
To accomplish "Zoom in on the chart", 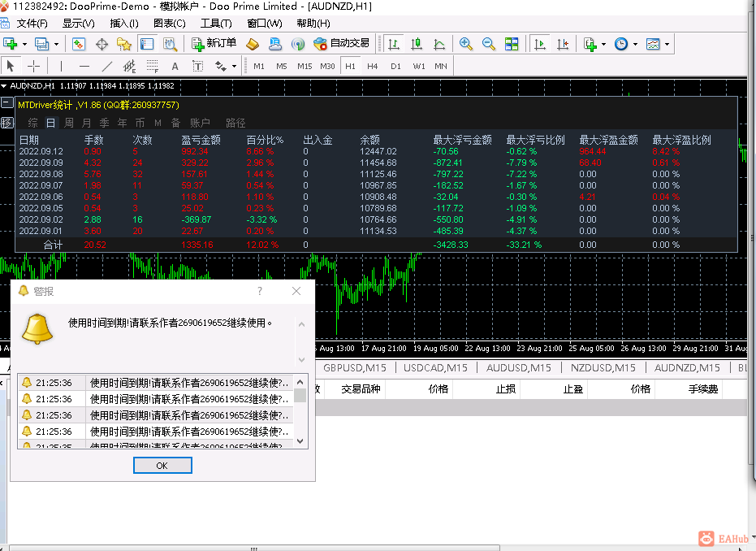I will (466, 43).
